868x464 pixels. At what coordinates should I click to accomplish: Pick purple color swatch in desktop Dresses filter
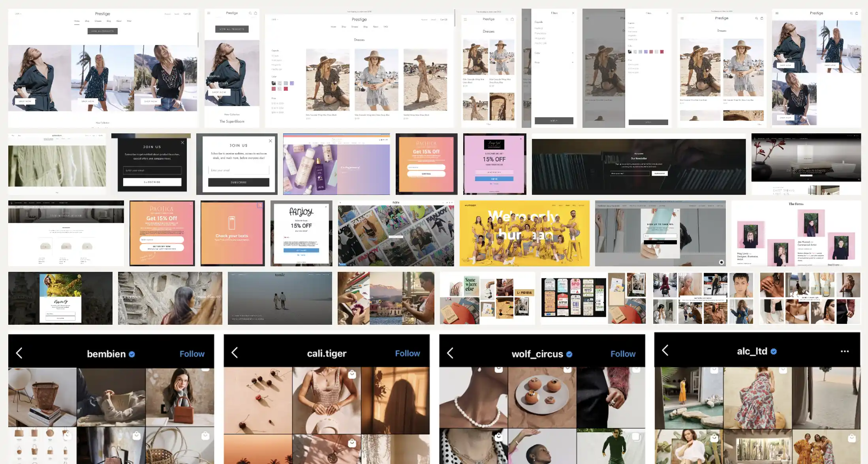[292, 83]
